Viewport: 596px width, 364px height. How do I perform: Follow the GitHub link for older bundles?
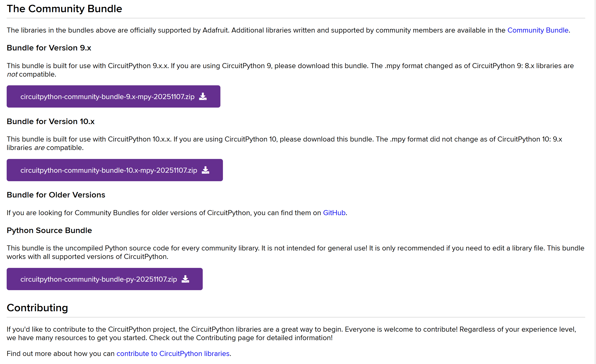[x=334, y=213]
